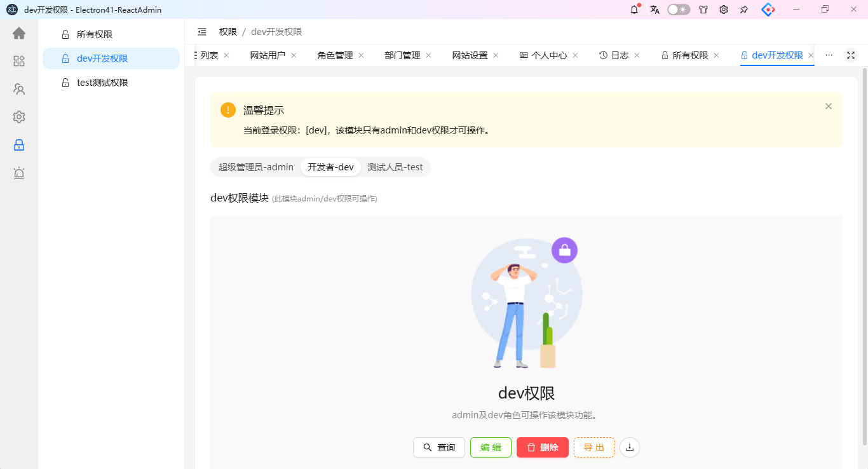Click the app logo in title bar
Image resolution: width=868 pixels, height=469 pixels.
coord(12,10)
